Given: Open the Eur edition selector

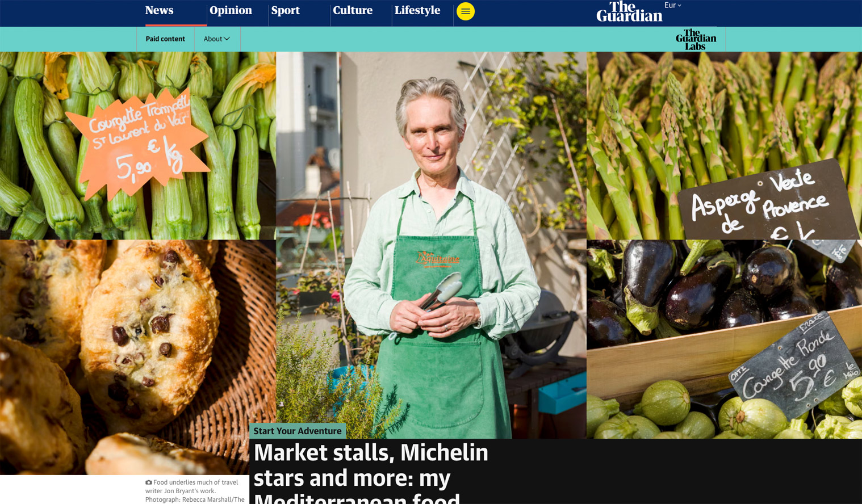Looking at the screenshot, I should pyautogui.click(x=673, y=5).
